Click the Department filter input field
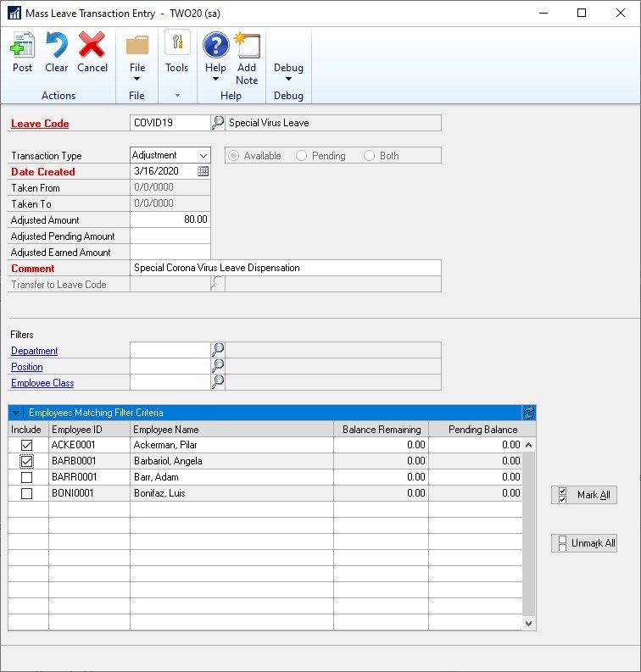This screenshot has height=672, width=641. 170,350
